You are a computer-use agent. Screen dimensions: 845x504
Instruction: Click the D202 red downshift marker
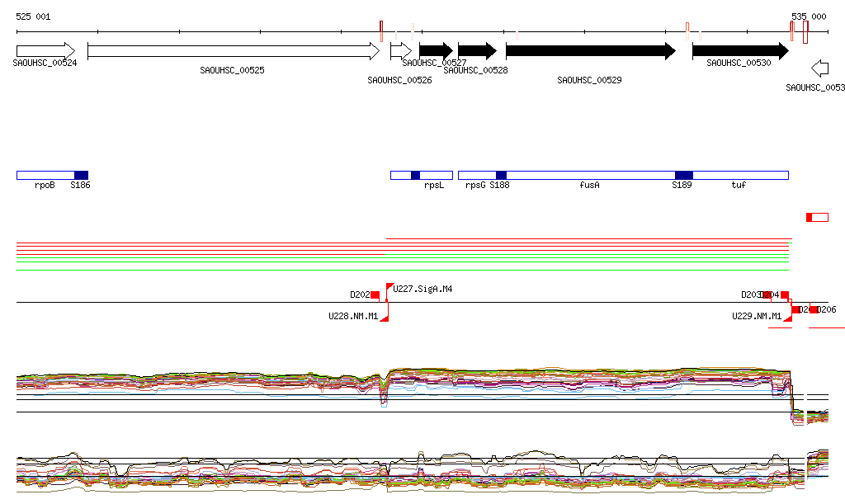click(x=375, y=294)
